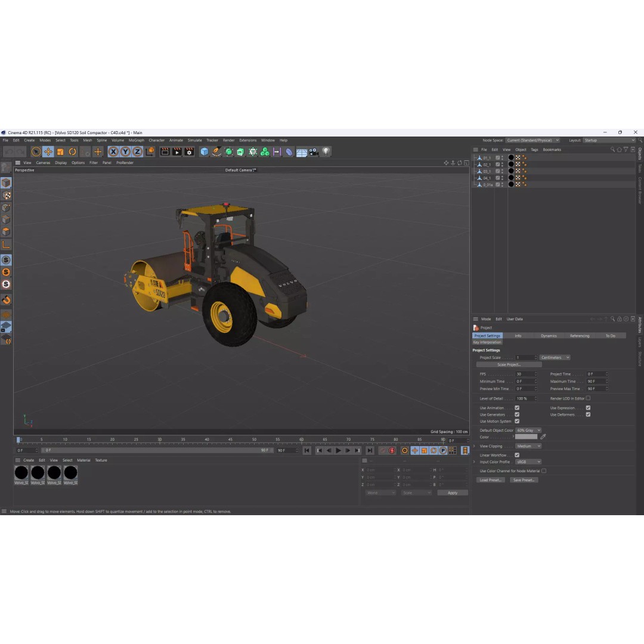Select the Live Selection arrow tool

click(36, 152)
